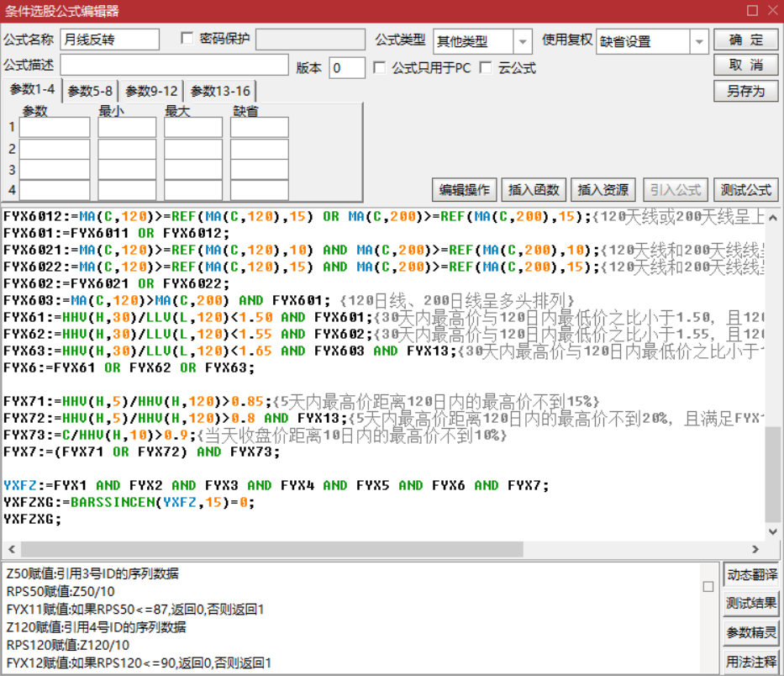Image resolution: width=784 pixels, height=676 pixels.
Task: Close the formula editor window
Action: pos(773,10)
